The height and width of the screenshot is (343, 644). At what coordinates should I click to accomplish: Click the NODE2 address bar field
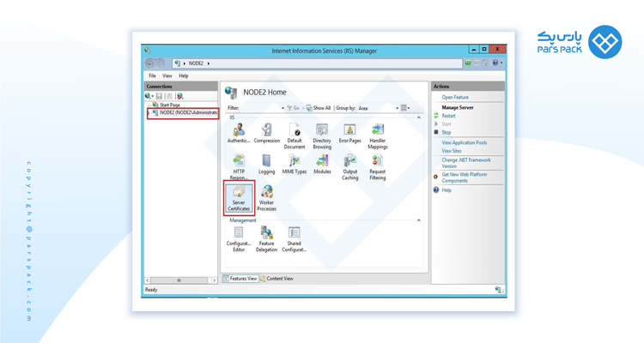317,63
